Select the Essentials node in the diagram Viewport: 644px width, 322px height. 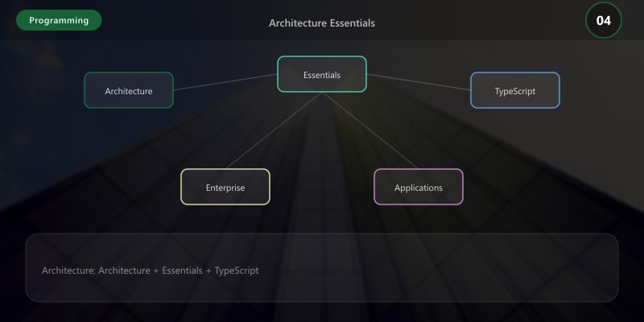tap(322, 74)
